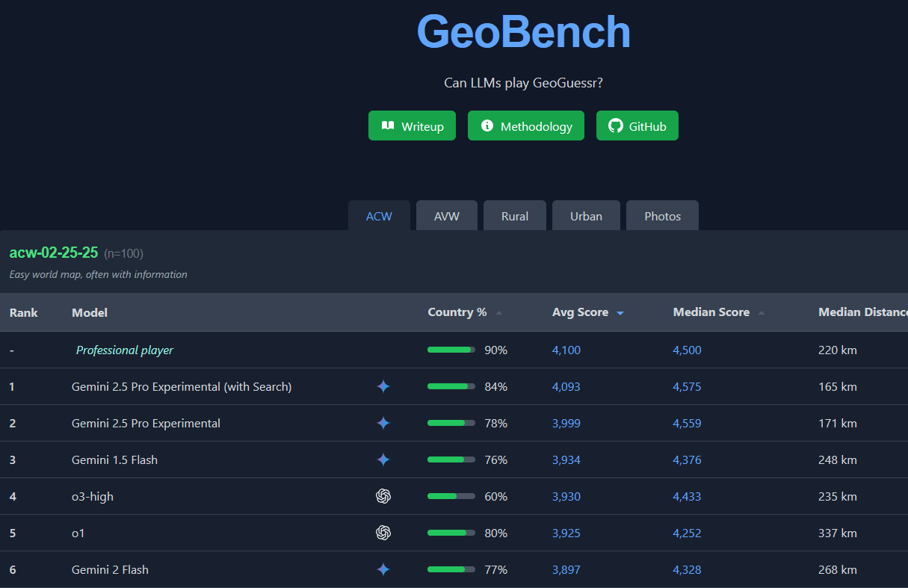
Task: Sort table by Country % column arrow
Action: pyautogui.click(x=499, y=313)
